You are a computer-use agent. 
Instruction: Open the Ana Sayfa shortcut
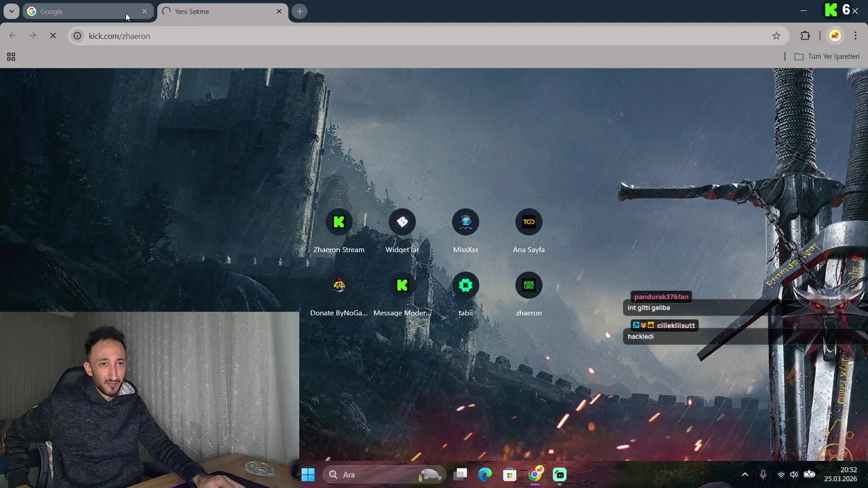point(529,231)
